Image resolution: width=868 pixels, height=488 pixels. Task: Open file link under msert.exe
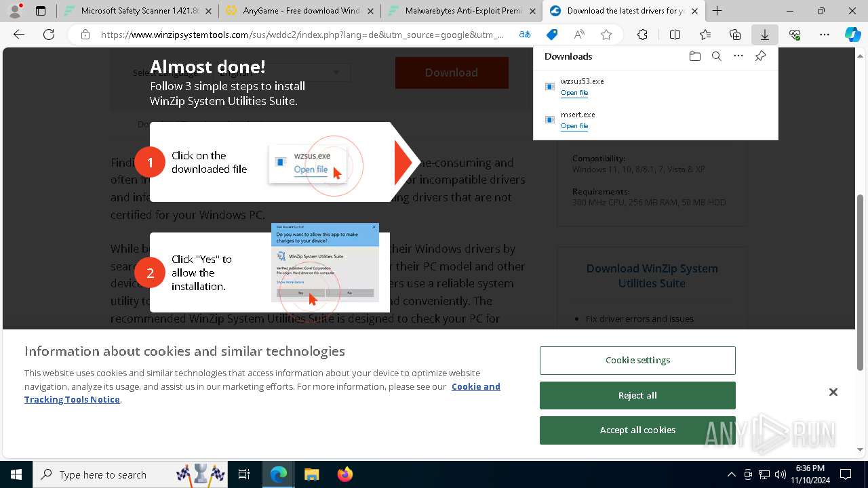coord(574,126)
